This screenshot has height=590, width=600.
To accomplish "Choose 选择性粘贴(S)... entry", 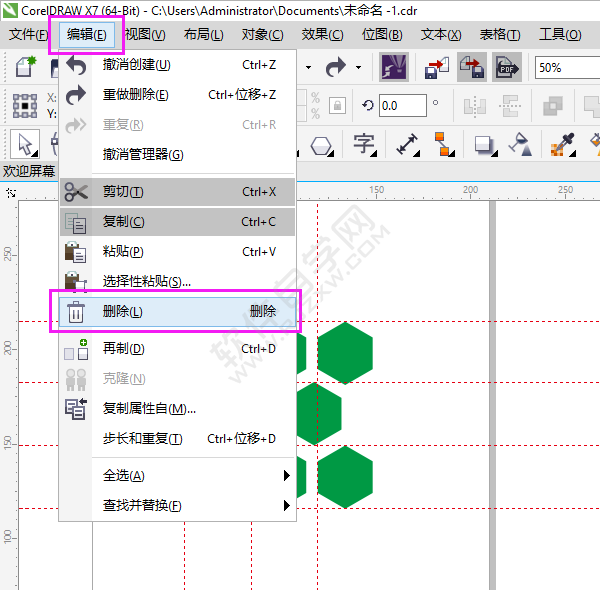I will (x=177, y=282).
